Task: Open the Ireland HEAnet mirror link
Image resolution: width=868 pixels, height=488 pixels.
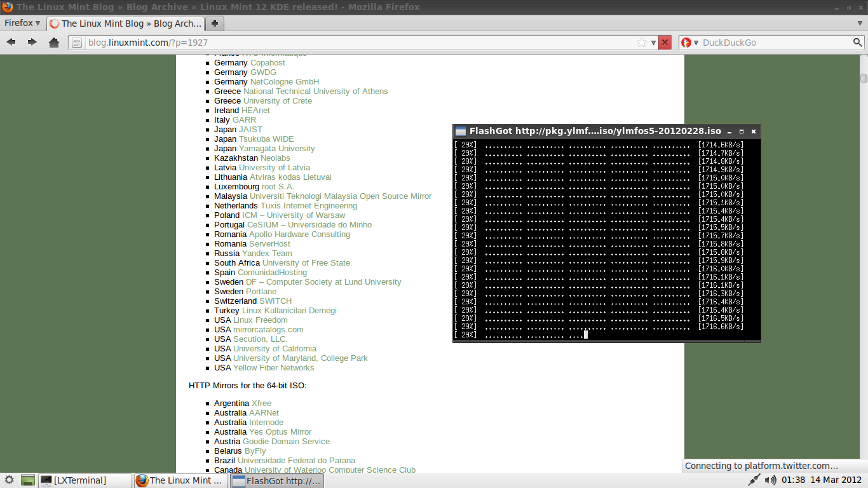Action: (x=255, y=110)
